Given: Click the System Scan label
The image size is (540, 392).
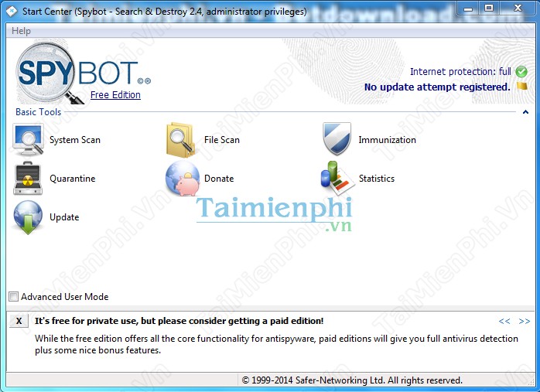Looking at the screenshot, I should pyautogui.click(x=75, y=140).
